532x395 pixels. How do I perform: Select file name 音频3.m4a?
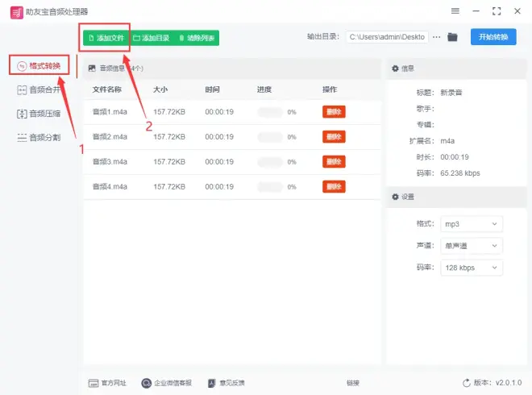click(x=110, y=162)
